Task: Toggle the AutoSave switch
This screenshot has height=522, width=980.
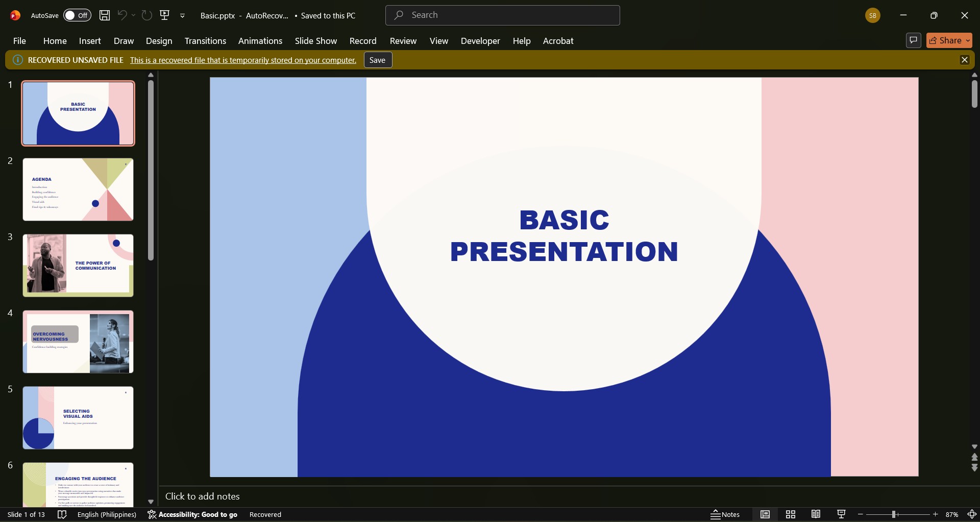Action: 77,15
